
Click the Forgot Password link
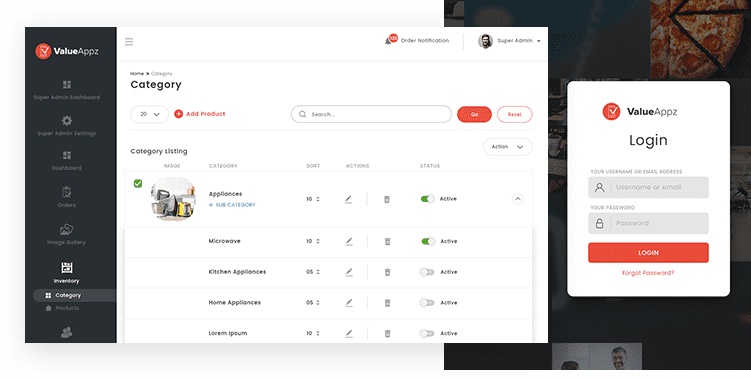pyautogui.click(x=648, y=273)
